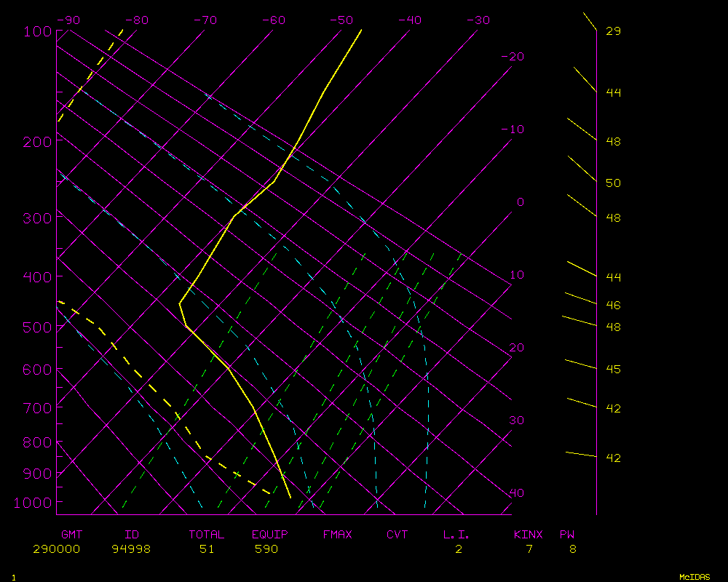Screen dimensions: 728x582
Task: Select the EQUIP value 590
Action: pyautogui.click(x=266, y=549)
